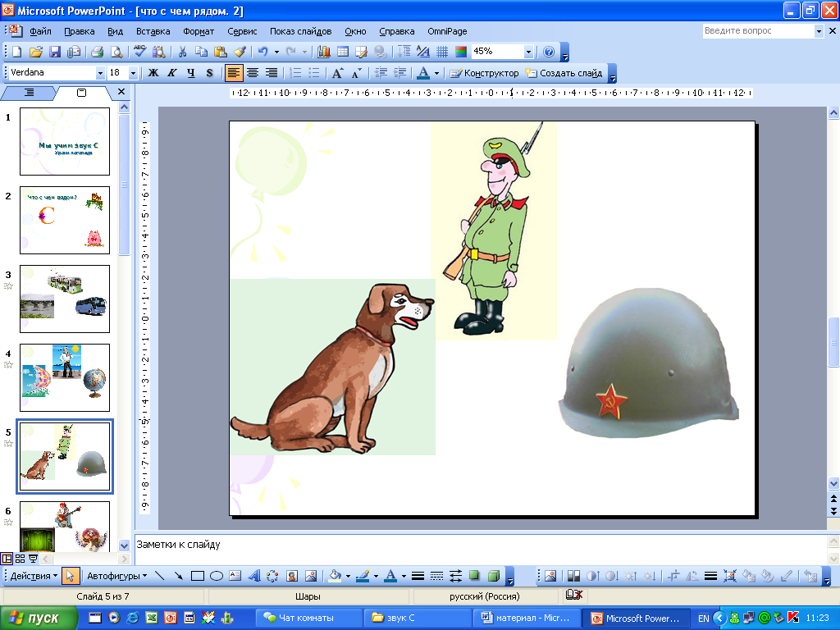Switch to the Чат комнаты taskbar window

pyautogui.click(x=308, y=618)
